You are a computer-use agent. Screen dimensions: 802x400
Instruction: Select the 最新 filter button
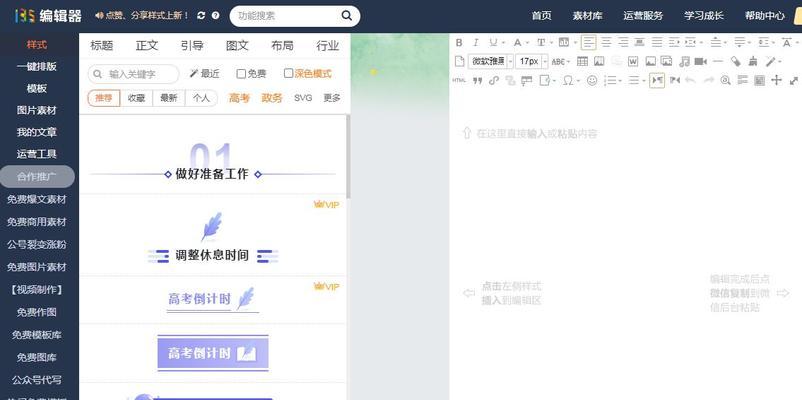click(169, 98)
